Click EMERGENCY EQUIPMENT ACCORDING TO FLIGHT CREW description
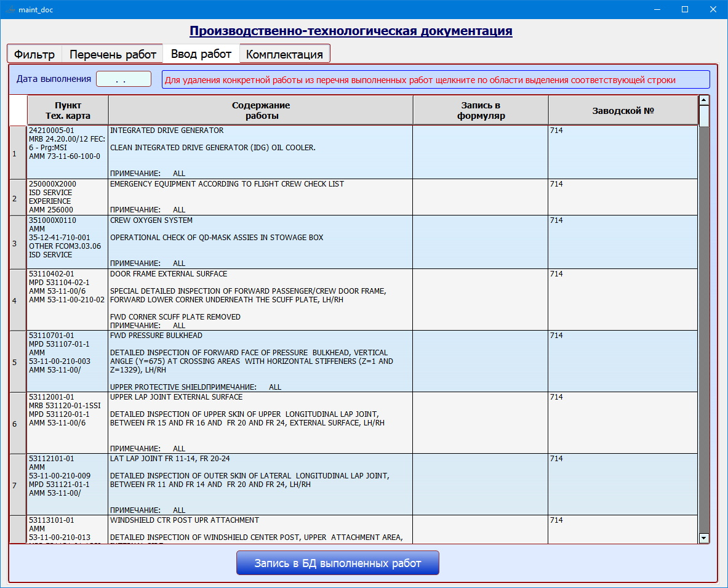This screenshot has height=588, width=728. point(260,197)
